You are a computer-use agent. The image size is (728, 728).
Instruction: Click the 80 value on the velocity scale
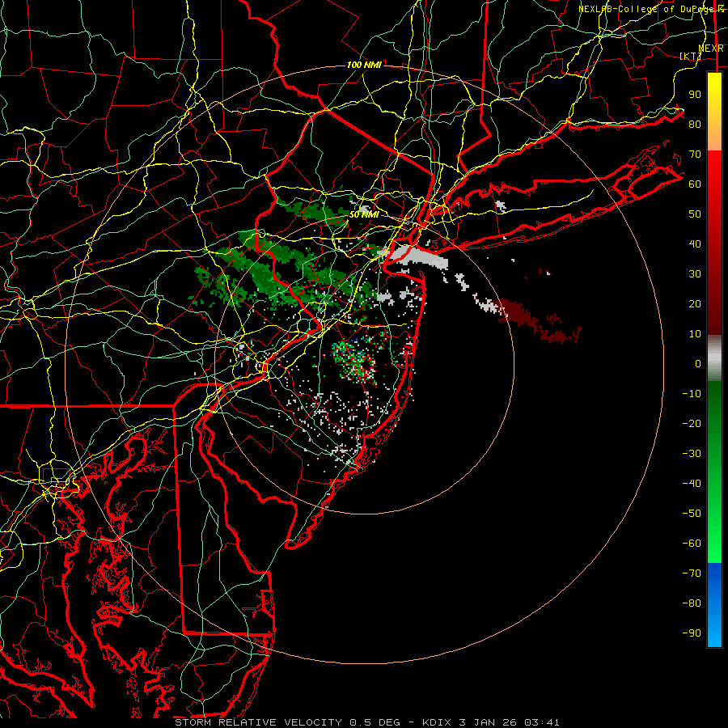[695, 125]
